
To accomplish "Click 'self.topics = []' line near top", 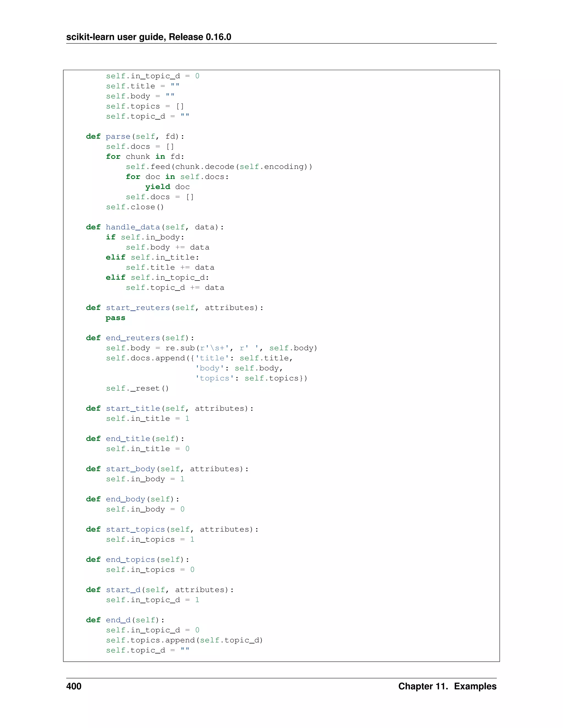I will [x=145, y=106].
